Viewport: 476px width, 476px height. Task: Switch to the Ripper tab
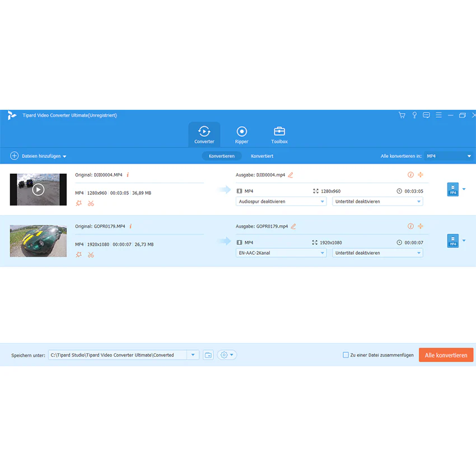[242, 135]
